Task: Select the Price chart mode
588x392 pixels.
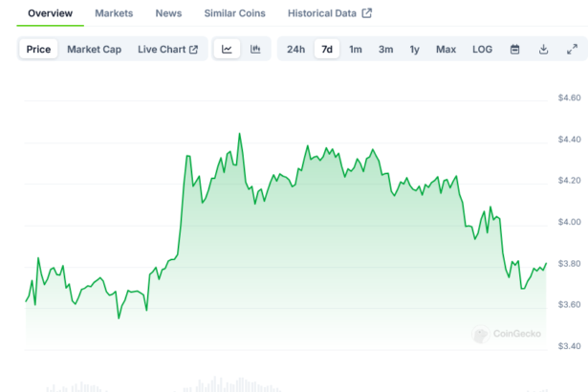Action: pyautogui.click(x=39, y=49)
